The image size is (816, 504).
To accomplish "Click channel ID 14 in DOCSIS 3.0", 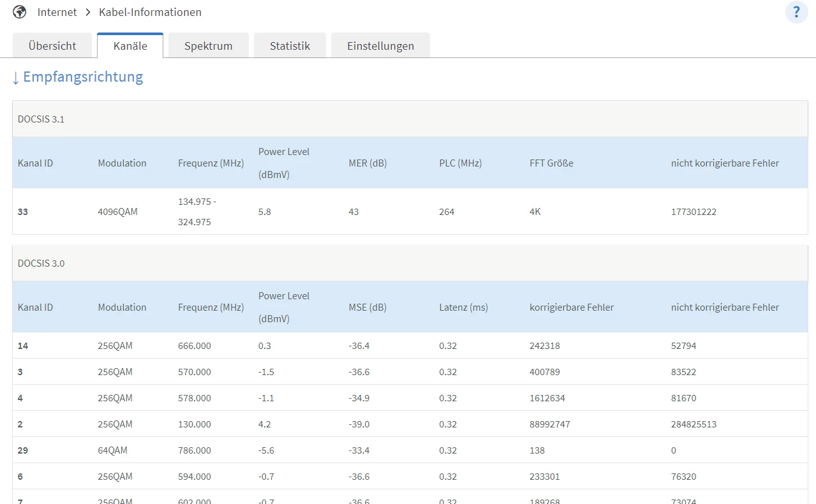I will pos(23,346).
